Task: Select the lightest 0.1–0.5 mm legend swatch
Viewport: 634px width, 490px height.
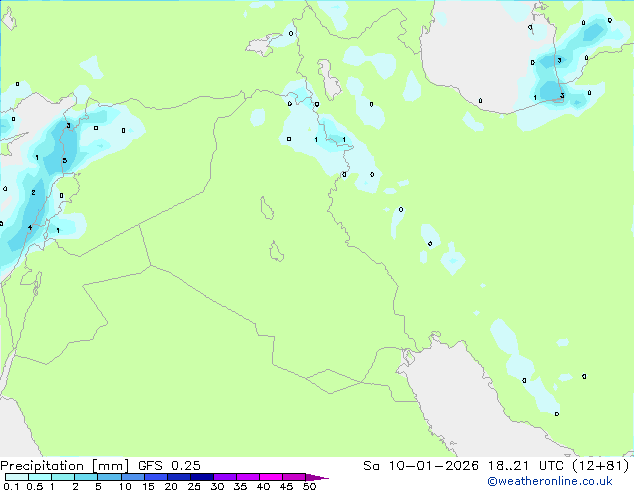Action: point(17,477)
